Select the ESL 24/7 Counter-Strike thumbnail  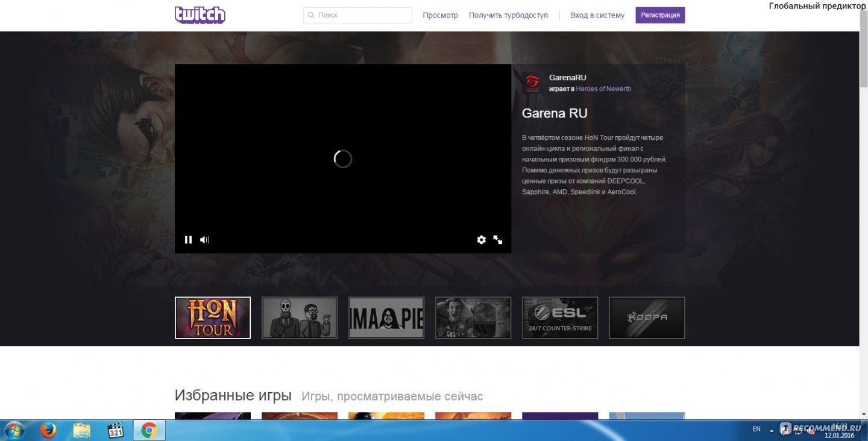pos(560,317)
